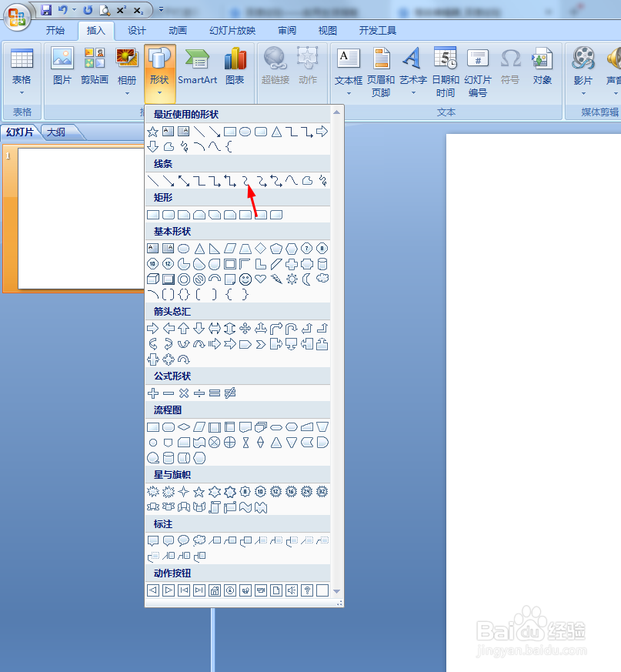Save the presentation from quick access toolbar
This screenshot has width=621, height=672.
pos(46,10)
